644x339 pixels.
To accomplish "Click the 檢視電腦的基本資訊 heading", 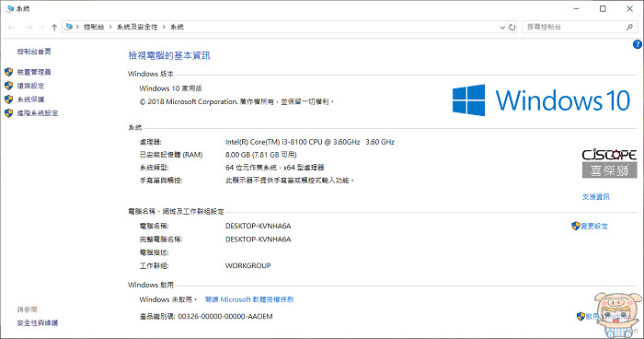I will (x=169, y=55).
